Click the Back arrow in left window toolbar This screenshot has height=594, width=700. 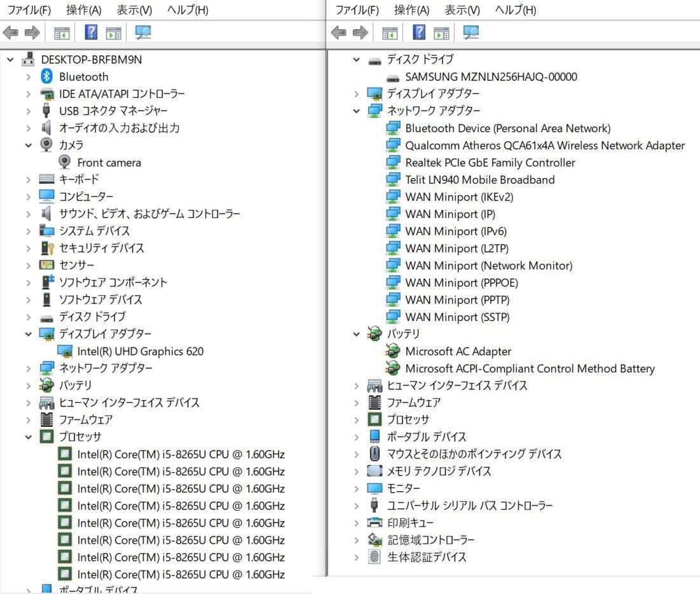pos(10,32)
